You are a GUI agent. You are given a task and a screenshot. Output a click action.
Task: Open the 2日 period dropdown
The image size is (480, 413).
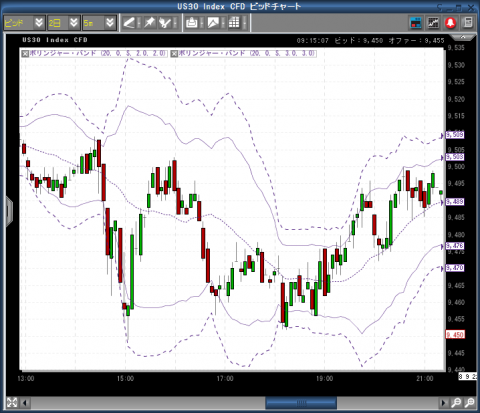click(74, 23)
